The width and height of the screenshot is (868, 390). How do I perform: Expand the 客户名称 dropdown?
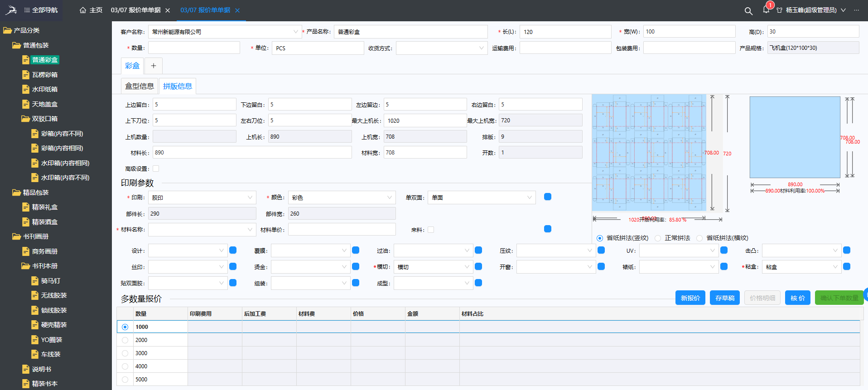295,32
